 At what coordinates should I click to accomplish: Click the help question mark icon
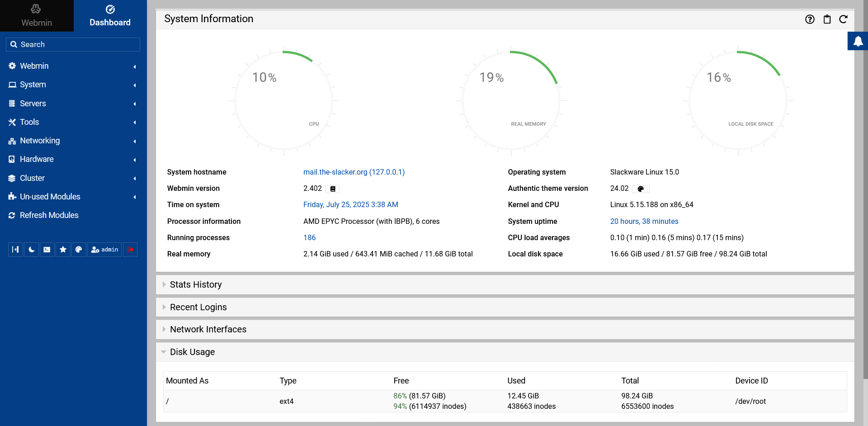point(810,19)
